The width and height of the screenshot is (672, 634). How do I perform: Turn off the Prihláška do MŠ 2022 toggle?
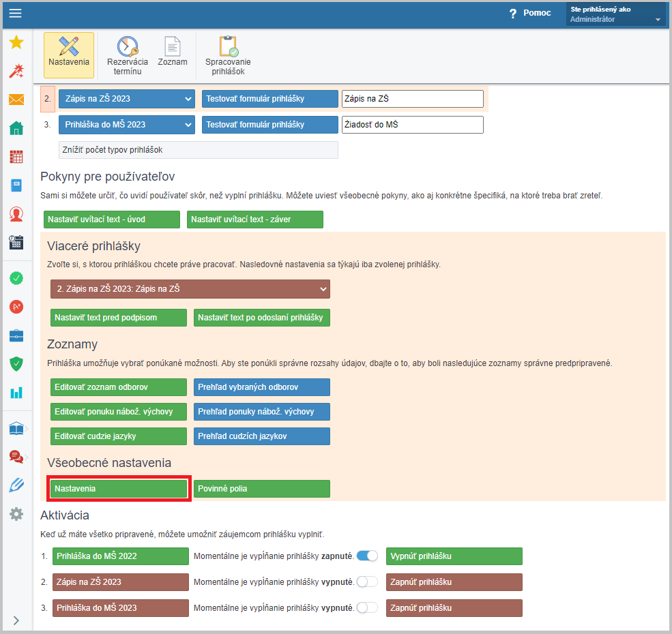point(367,556)
